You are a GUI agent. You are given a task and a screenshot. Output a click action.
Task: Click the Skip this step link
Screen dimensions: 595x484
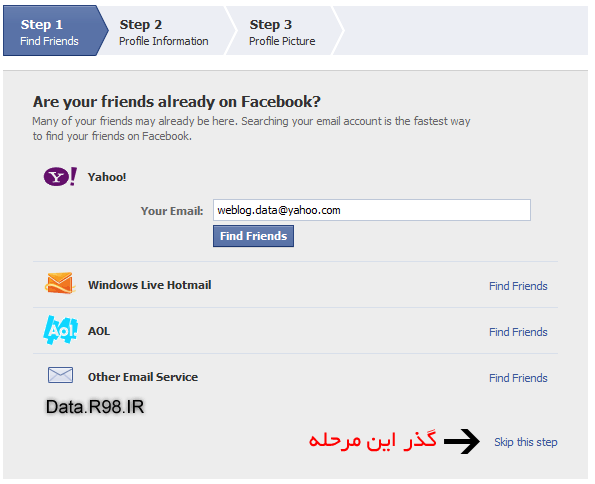[x=526, y=442]
